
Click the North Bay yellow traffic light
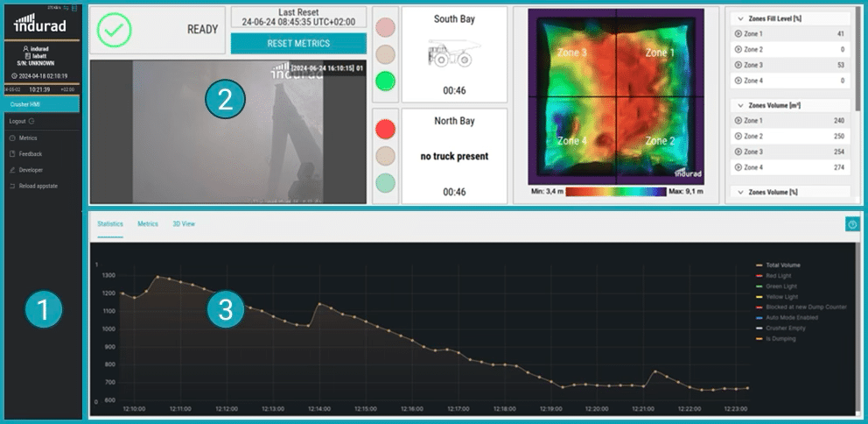[385, 156]
